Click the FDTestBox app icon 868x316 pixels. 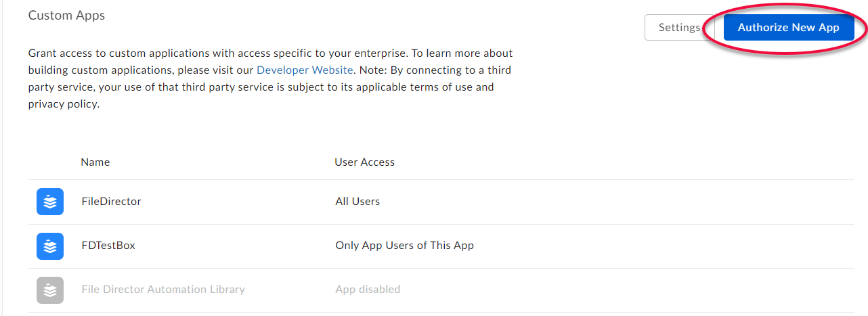coord(50,246)
